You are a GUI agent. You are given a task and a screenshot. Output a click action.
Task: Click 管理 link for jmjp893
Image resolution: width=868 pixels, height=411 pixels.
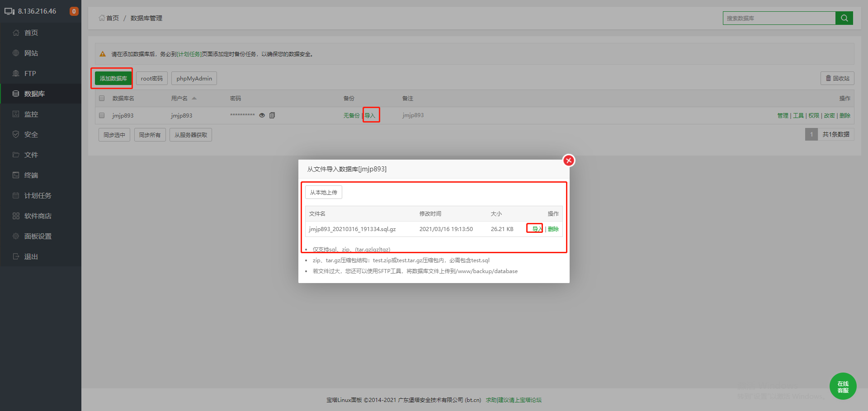point(783,115)
